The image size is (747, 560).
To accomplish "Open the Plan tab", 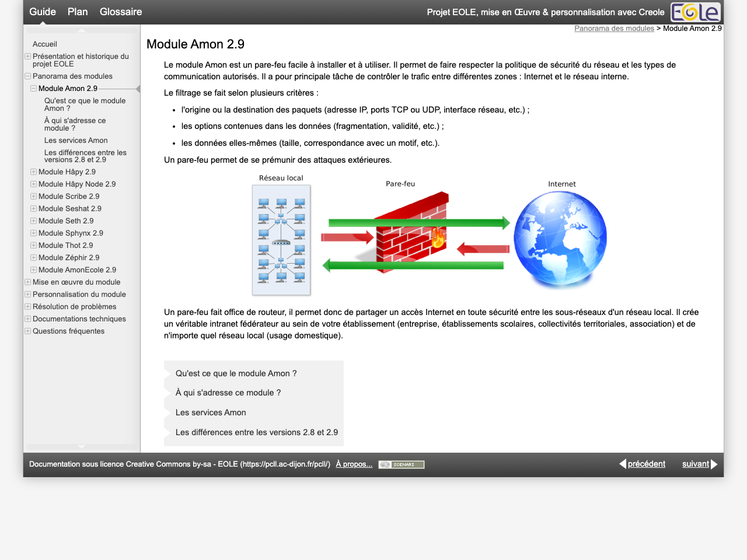I will [x=78, y=12].
